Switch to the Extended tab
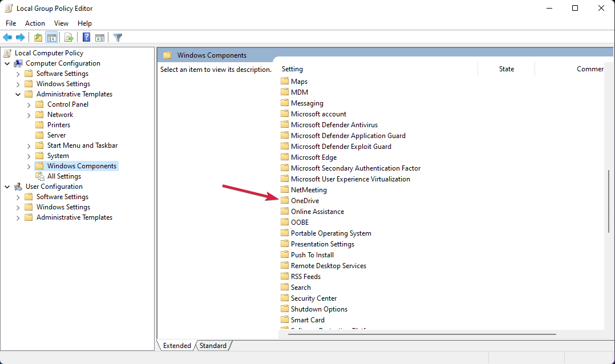615x364 pixels. 177,346
